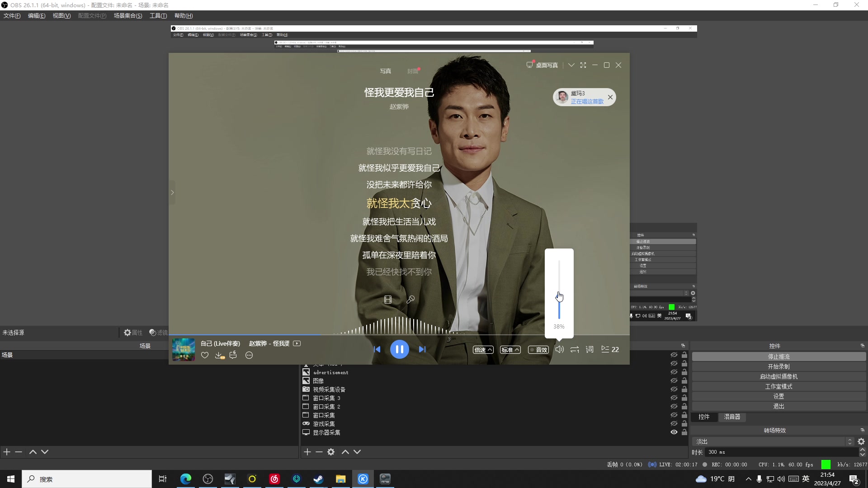
Task: Move selected source up
Action: (345, 452)
